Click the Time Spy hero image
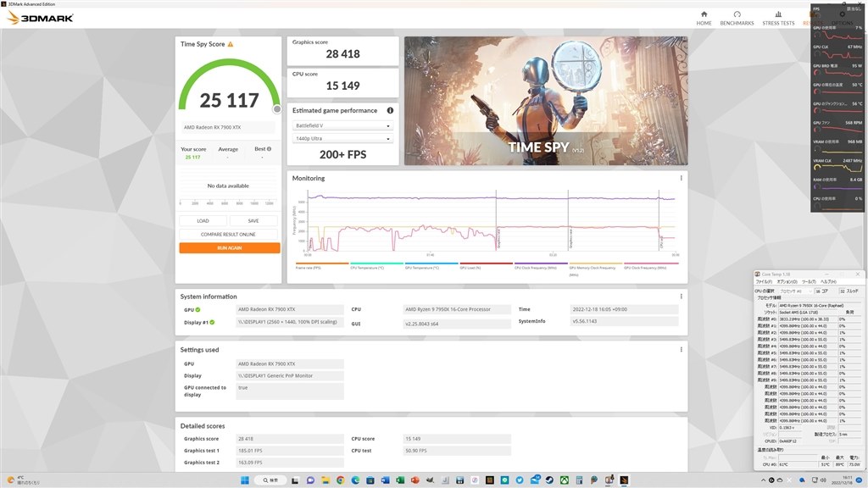This screenshot has width=868, height=488. pos(546,101)
